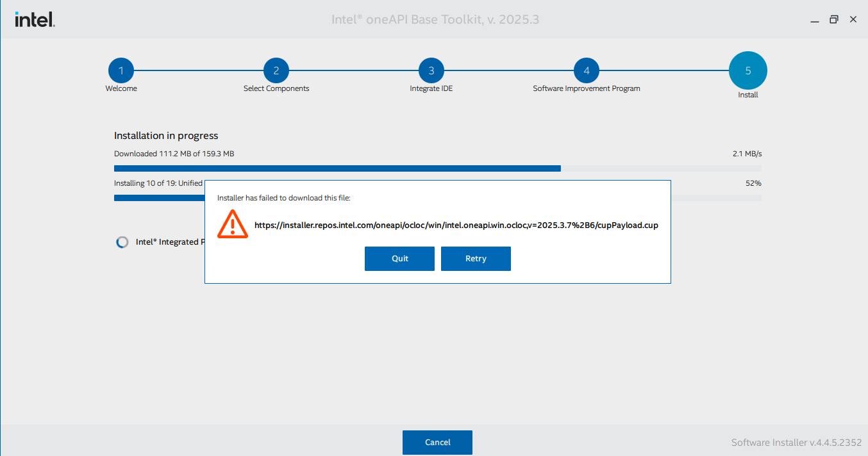This screenshot has height=456, width=868.
Task: Click the 'Installation in progress' heading
Action: click(x=166, y=136)
